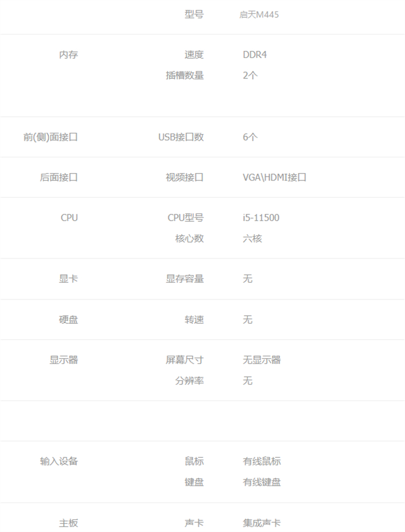The height and width of the screenshot is (532, 405).
Task: Select the 前(侧)面接口 category label
Action: tap(51, 137)
